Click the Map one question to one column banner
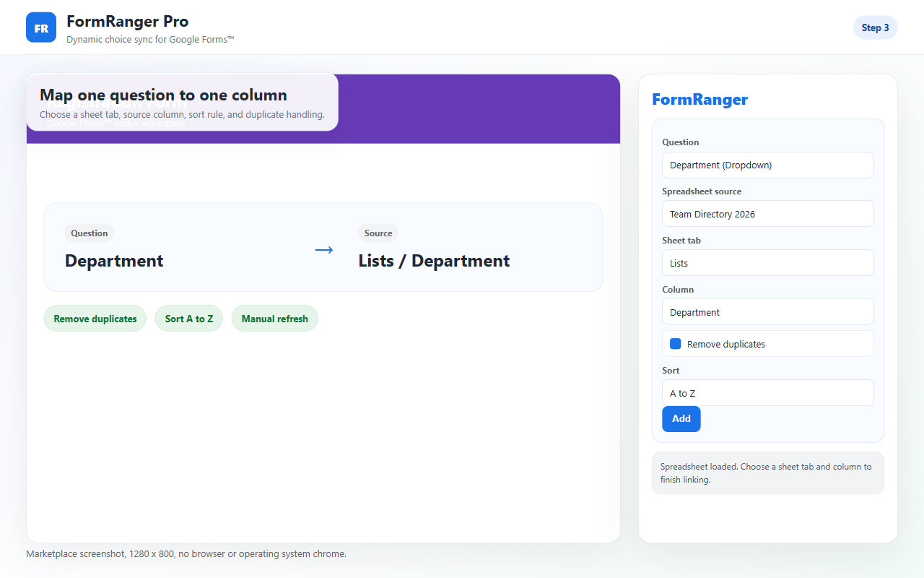The image size is (924, 578). [x=182, y=102]
